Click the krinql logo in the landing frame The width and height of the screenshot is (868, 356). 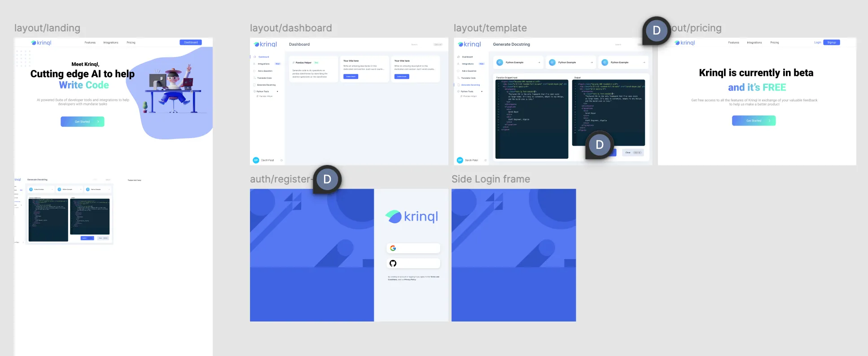coord(41,43)
